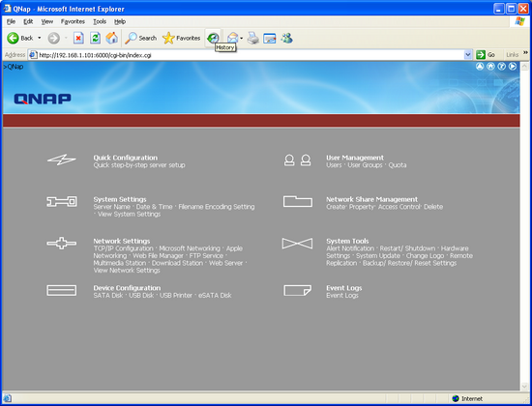Click the Network Share Management folder icon
532x406 pixels.
click(298, 201)
